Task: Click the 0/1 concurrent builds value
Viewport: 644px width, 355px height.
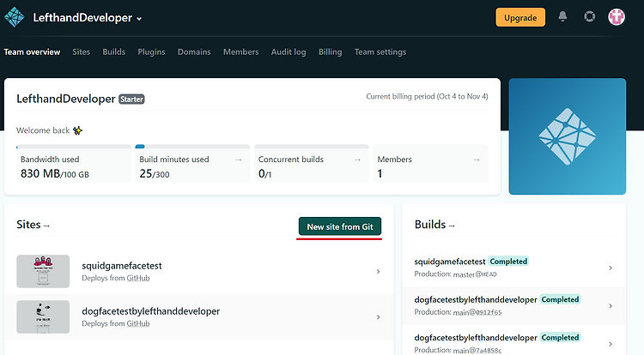Action: click(x=265, y=174)
